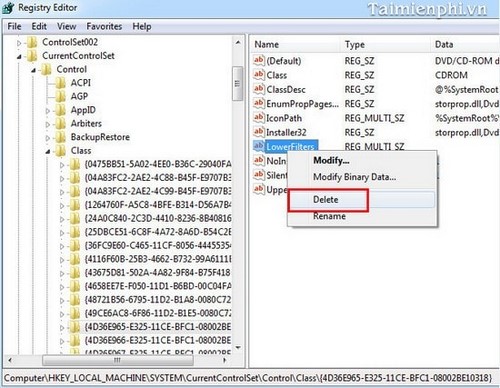Click tree horizontal scrollbar right arrow
The height and width of the screenshot is (388, 500).
pyautogui.click(x=225, y=360)
